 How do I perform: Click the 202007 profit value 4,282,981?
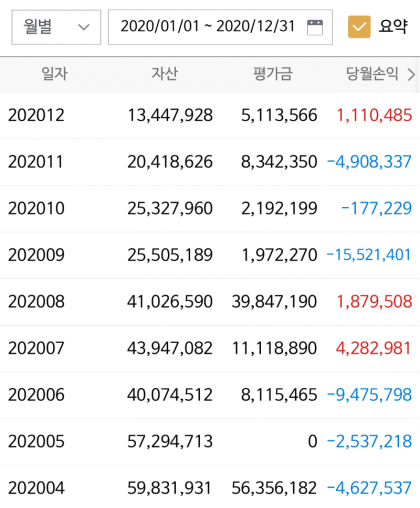coord(374,348)
